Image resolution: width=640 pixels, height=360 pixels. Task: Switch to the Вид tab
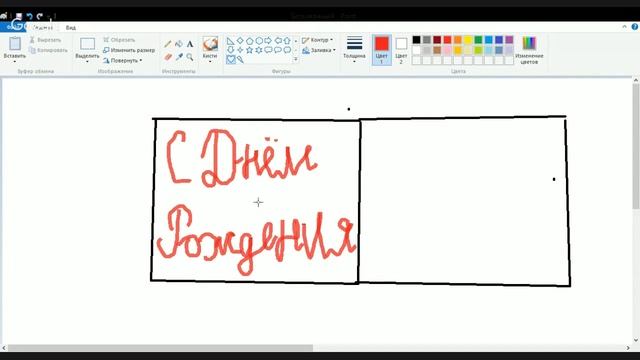tap(71, 28)
